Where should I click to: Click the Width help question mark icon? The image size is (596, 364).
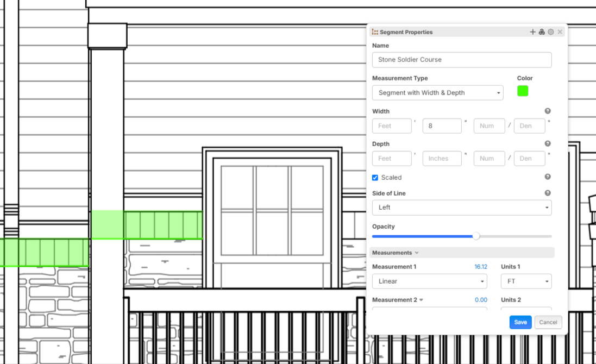click(x=548, y=111)
